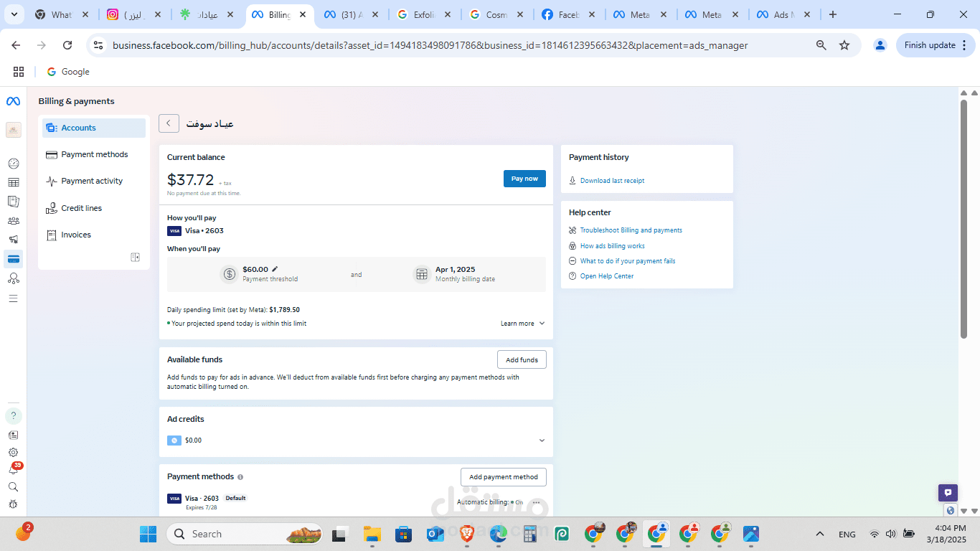Reload the page with the refresh button

click(x=67, y=45)
